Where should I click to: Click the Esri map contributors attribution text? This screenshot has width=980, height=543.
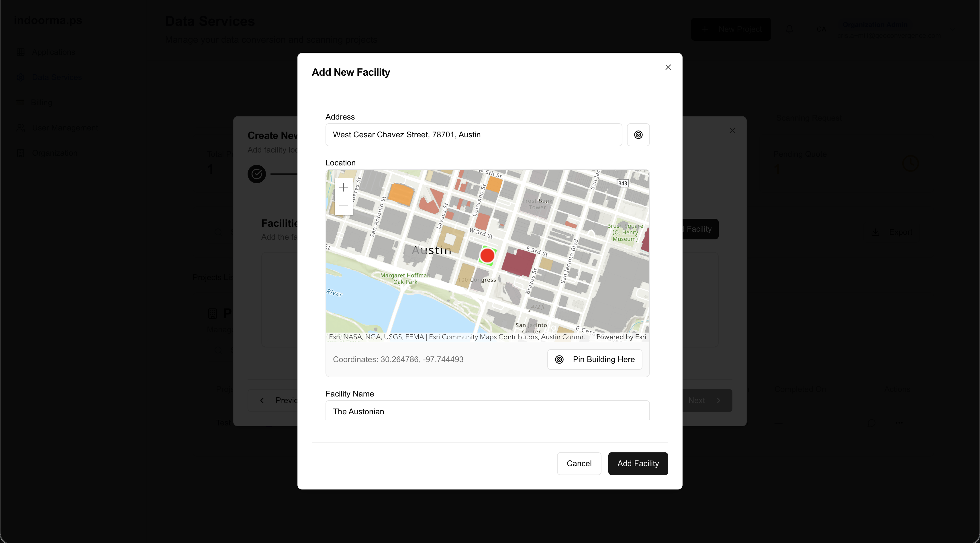[x=459, y=337]
